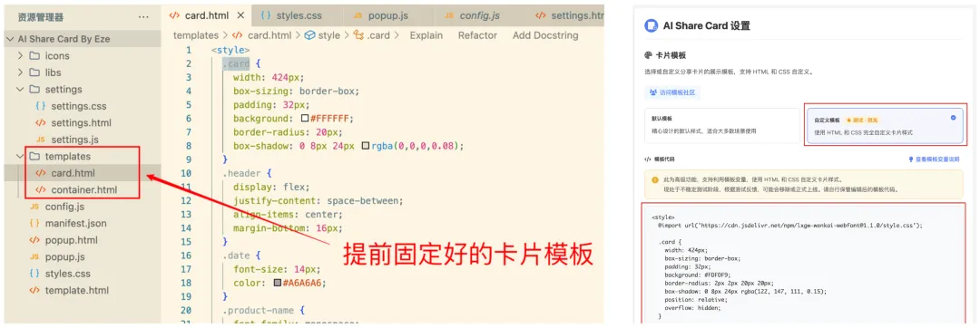Click card.html in the breadcrumb path
The image size is (980, 328).
[x=270, y=35]
